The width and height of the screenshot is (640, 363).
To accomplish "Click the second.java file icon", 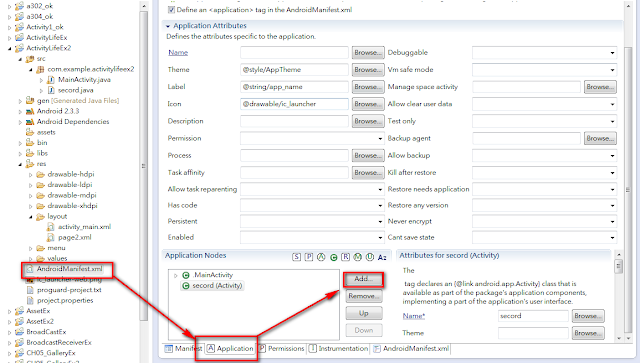I will pos(51,90).
